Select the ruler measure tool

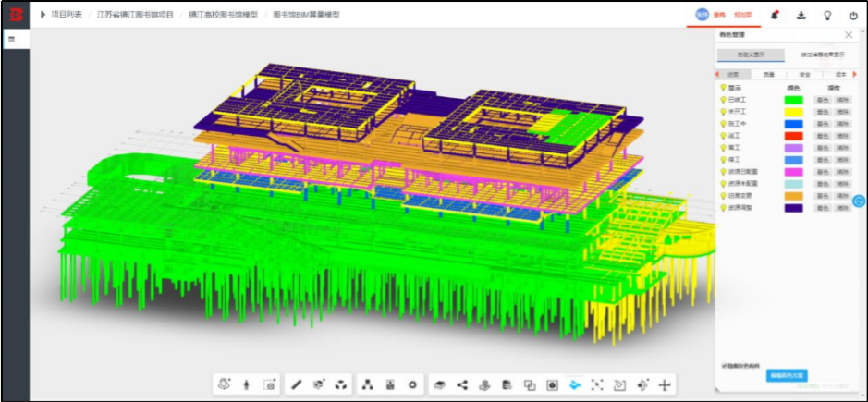[x=296, y=384]
